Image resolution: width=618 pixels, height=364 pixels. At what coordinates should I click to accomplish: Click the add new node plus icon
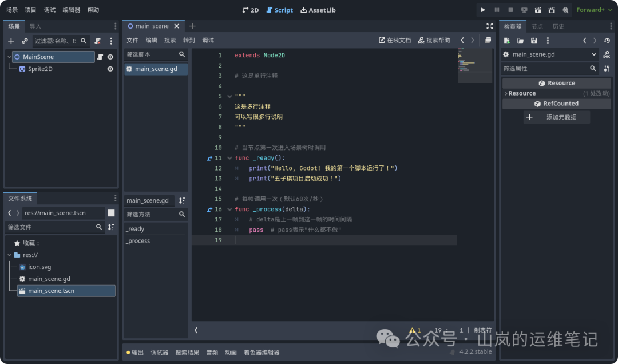(x=11, y=41)
